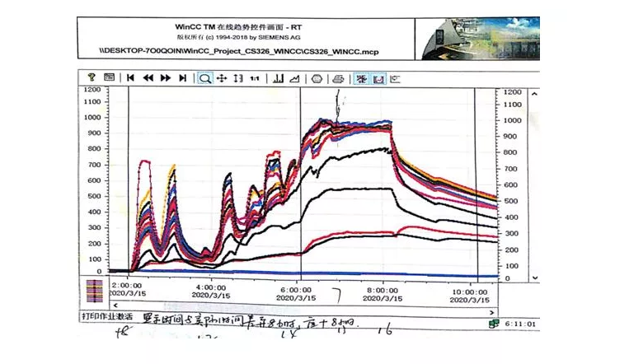Click the status bar icon beside 6:11:01

(495, 323)
